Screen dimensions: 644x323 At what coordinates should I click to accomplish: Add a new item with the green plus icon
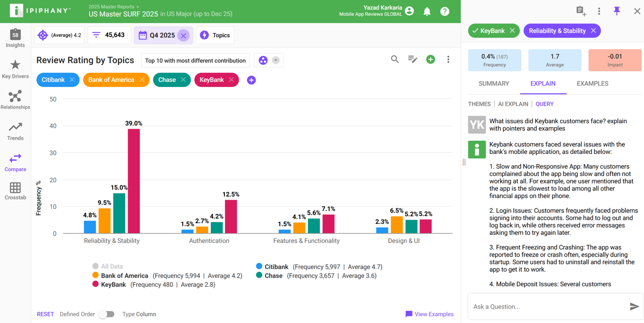pos(430,59)
